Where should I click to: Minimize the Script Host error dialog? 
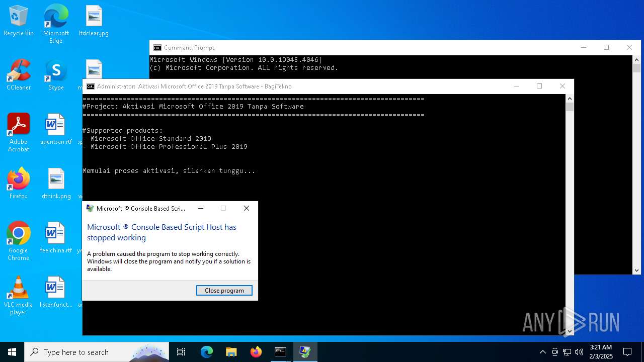tap(201, 208)
